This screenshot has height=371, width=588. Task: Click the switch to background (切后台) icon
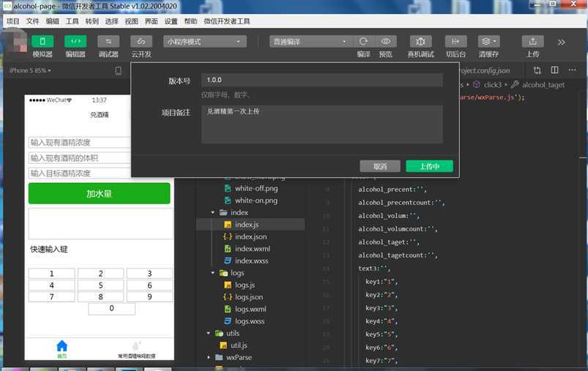coord(455,41)
